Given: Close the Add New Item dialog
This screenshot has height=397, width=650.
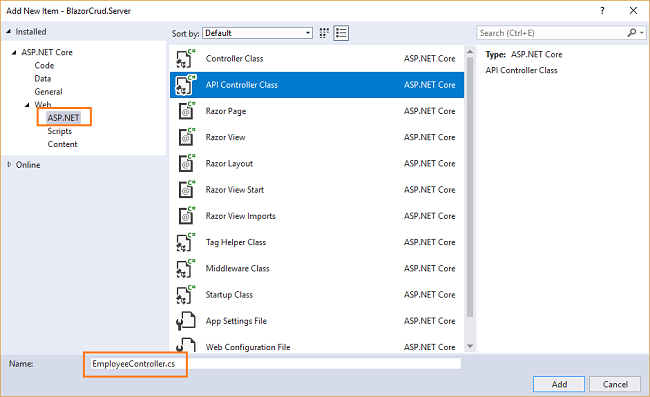Looking at the screenshot, I should tap(633, 11).
